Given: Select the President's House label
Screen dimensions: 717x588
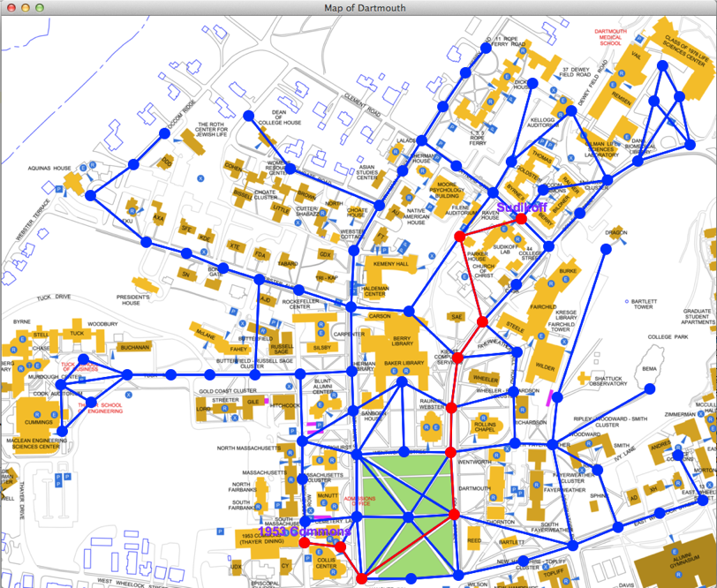Looking at the screenshot, I should coord(132,300).
